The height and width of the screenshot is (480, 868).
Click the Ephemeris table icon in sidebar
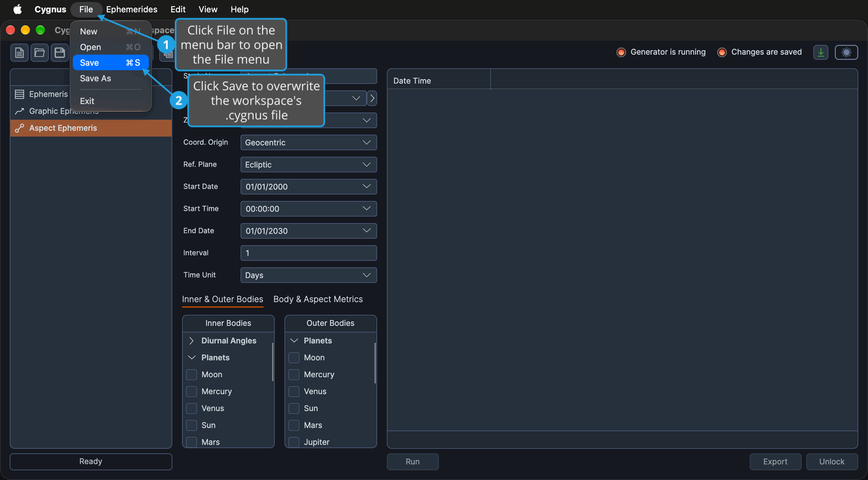[20, 94]
